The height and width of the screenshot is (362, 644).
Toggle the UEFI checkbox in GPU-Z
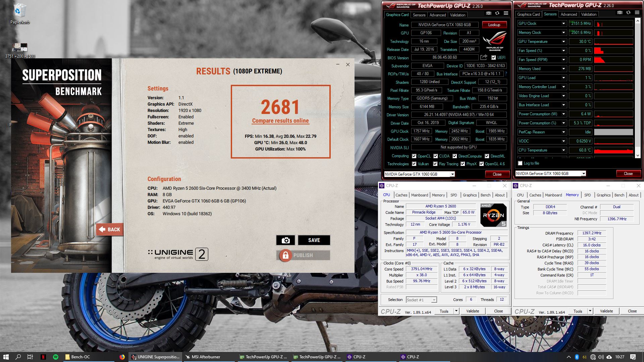[493, 58]
